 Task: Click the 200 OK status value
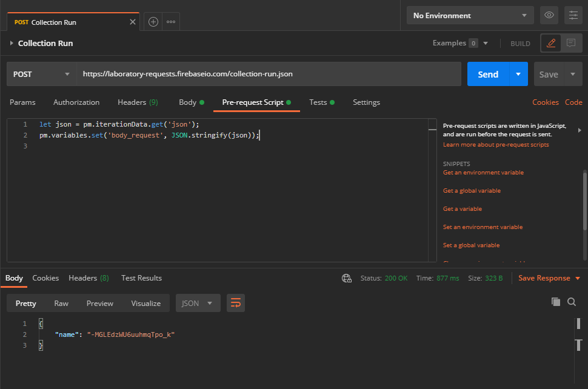coord(396,278)
